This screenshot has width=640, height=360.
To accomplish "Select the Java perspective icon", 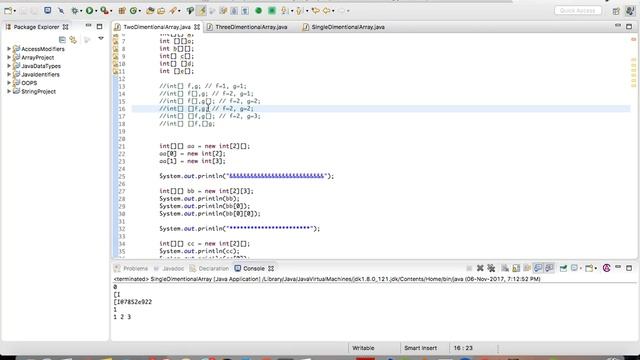I will (630, 11).
